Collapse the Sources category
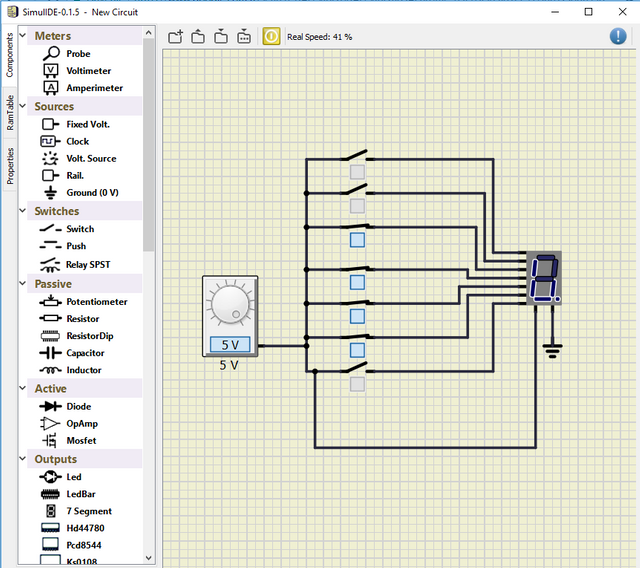 pyautogui.click(x=23, y=106)
